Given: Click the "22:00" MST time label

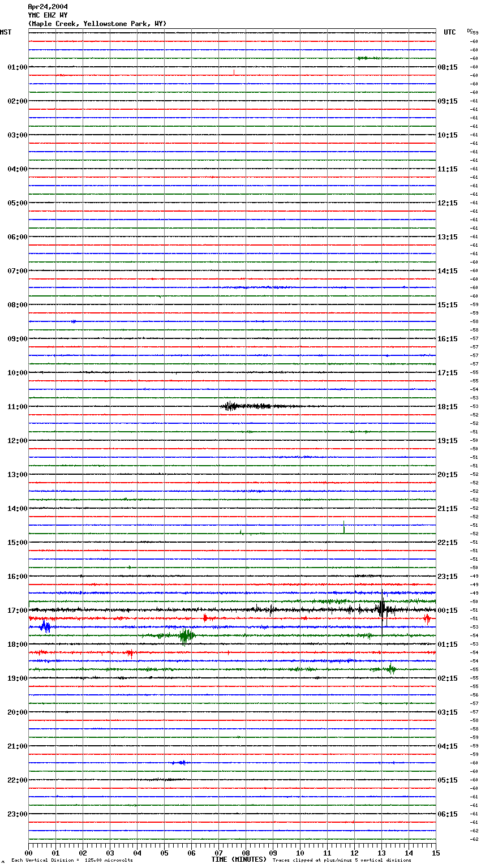Looking at the screenshot, I should (17, 780).
